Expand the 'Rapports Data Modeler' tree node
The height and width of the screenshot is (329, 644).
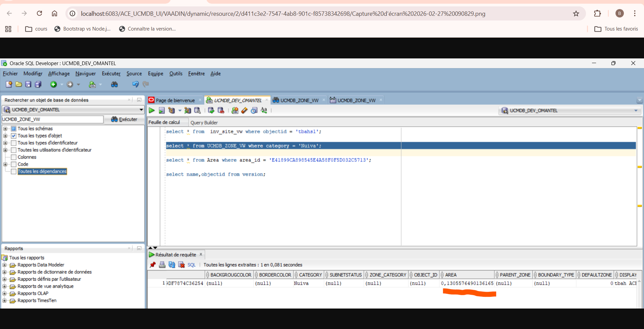(x=5, y=265)
